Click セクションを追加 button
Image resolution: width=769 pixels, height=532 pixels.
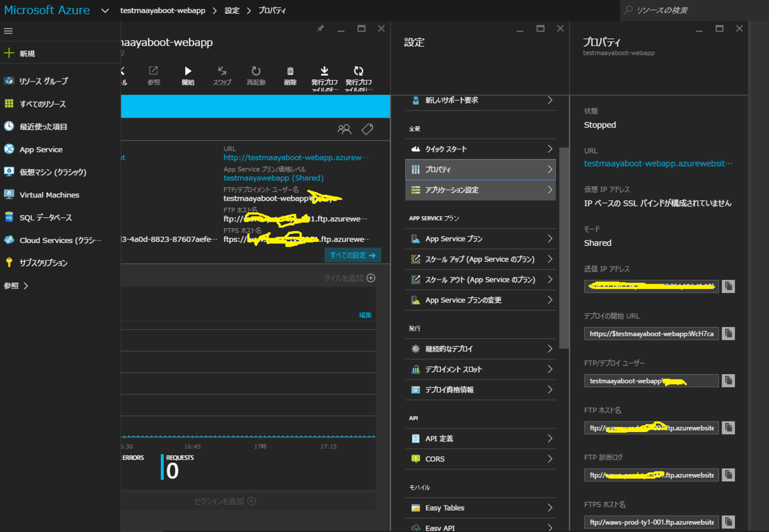click(x=225, y=501)
